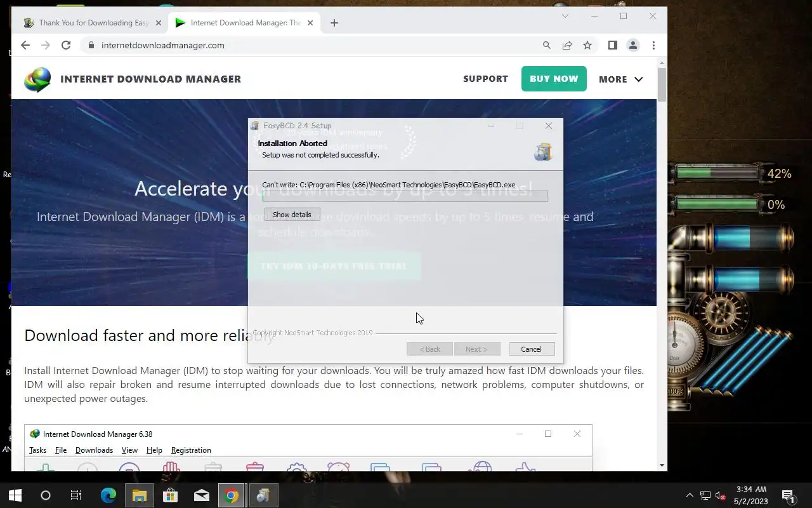Reload the current page
The image size is (812, 508).
[66, 45]
